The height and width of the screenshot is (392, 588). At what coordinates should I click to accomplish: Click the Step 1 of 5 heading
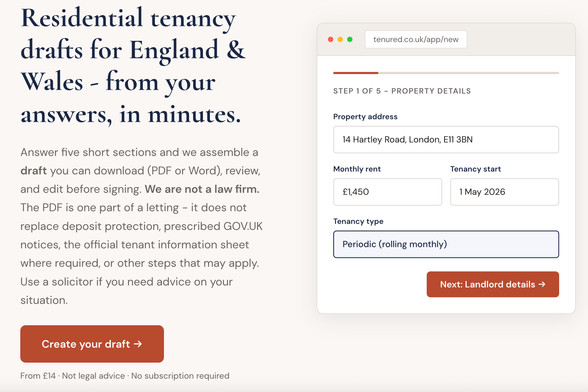click(x=402, y=91)
